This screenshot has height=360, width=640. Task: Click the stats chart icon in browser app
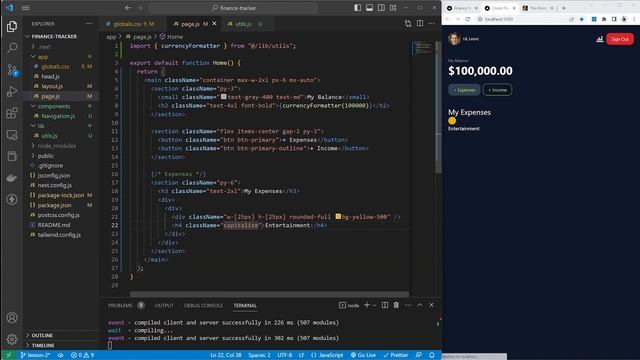(x=600, y=39)
